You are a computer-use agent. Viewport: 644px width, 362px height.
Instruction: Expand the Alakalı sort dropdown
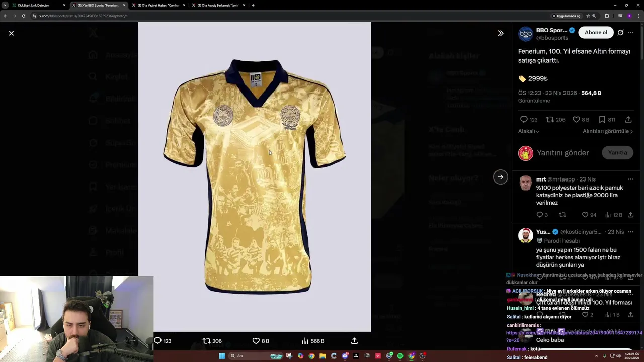(529, 131)
